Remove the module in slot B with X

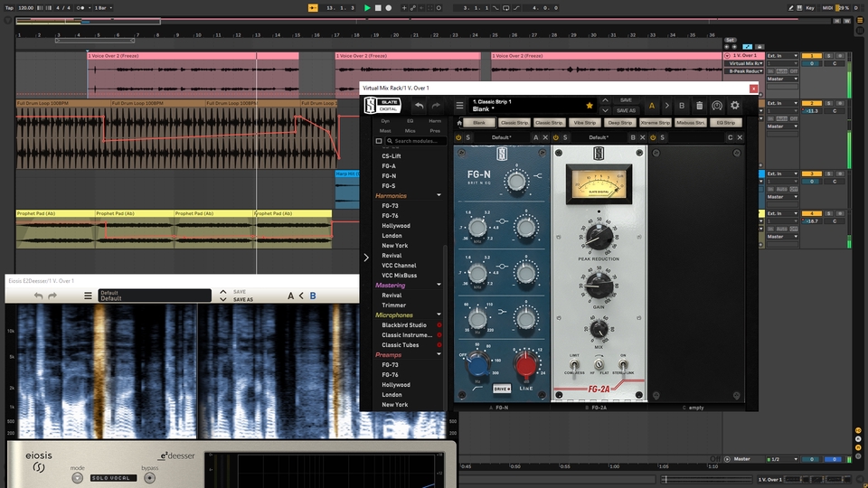(x=643, y=137)
